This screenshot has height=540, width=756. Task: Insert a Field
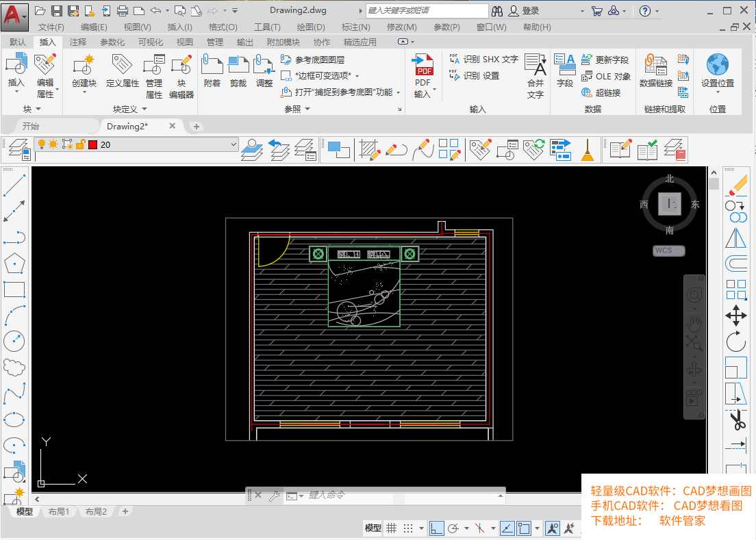pos(564,64)
